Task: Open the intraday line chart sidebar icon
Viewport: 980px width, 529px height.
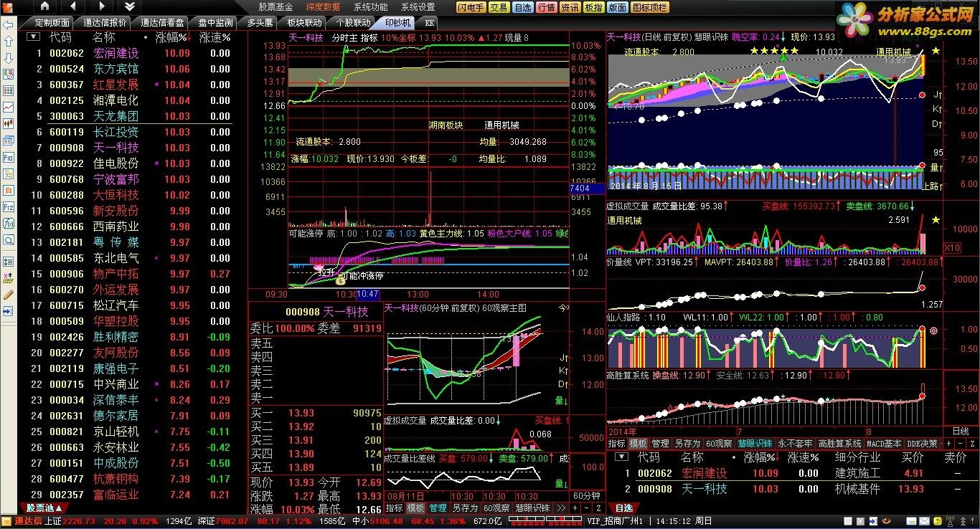Action: (x=8, y=107)
